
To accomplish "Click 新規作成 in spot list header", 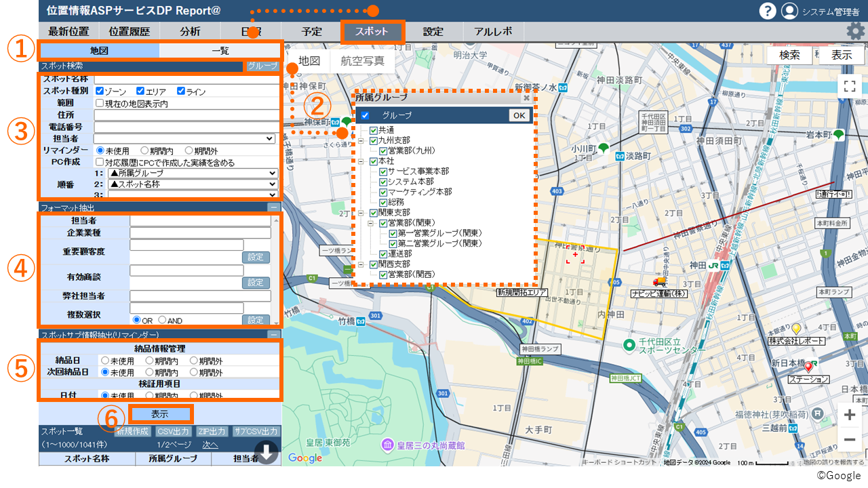I will click(134, 431).
